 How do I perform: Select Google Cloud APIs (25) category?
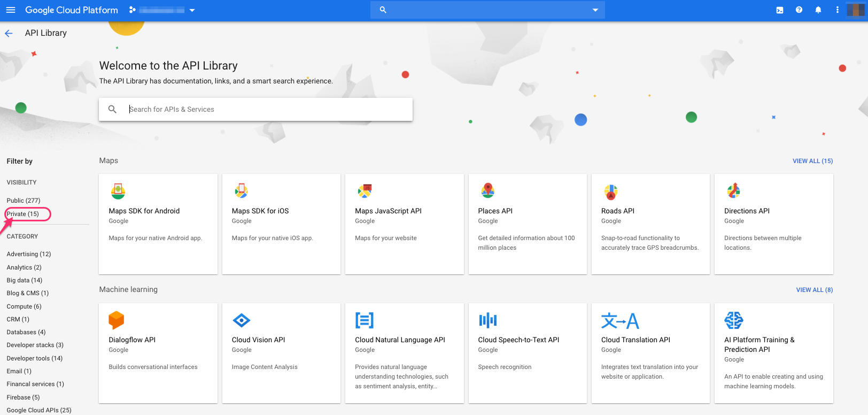coord(39,410)
